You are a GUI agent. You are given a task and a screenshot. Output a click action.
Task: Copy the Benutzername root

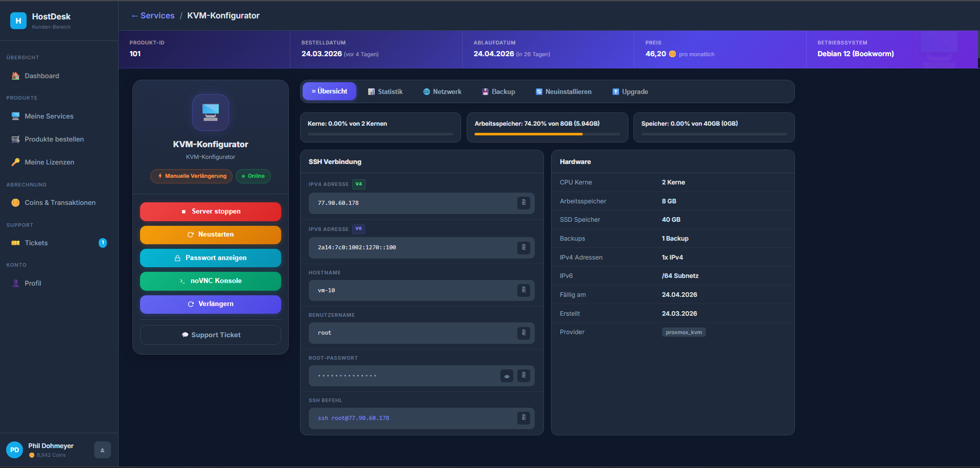pyautogui.click(x=523, y=333)
